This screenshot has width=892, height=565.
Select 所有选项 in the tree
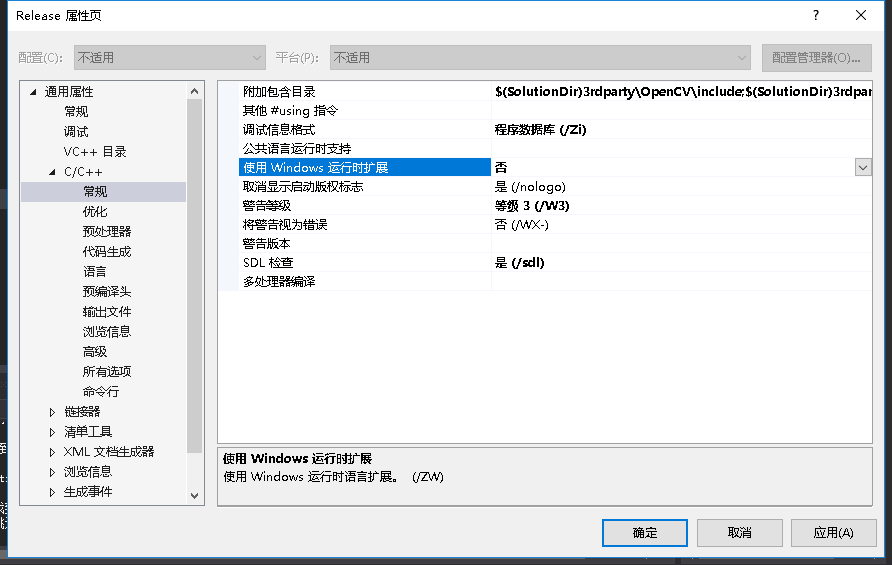(x=107, y=372)
